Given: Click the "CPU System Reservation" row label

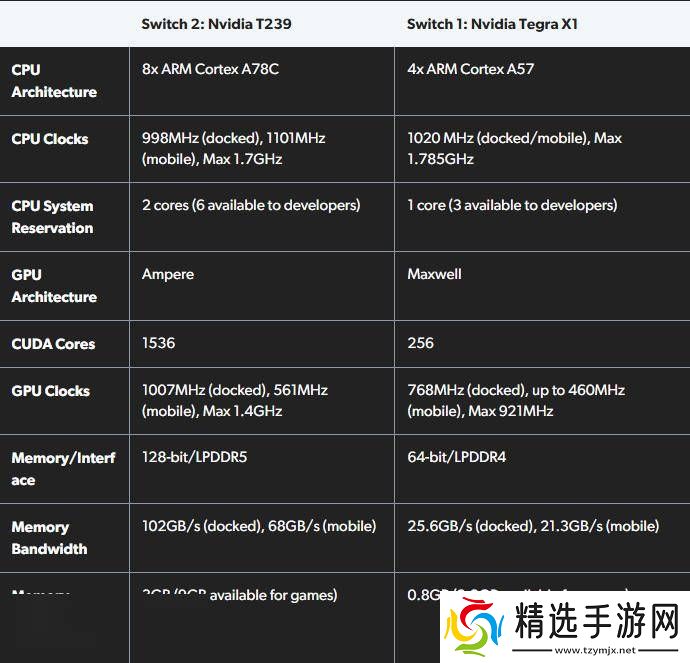Looking at the screenshot, I should 52,217.
